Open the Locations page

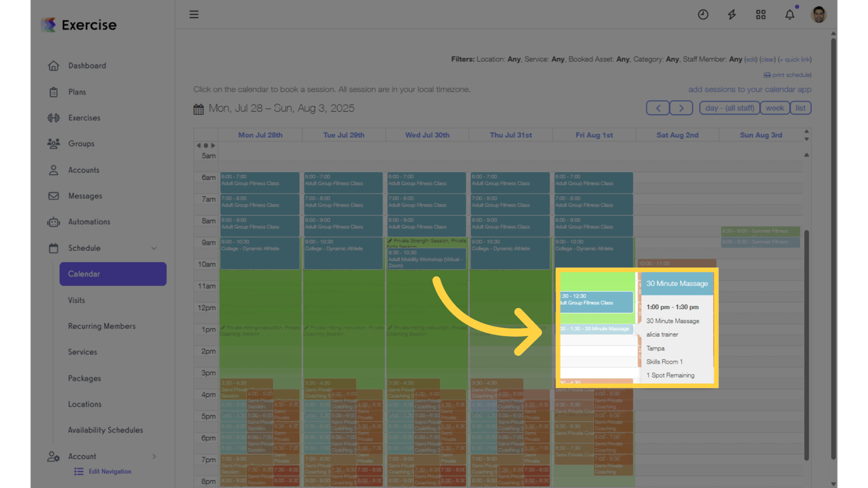[x=85, y=404]
